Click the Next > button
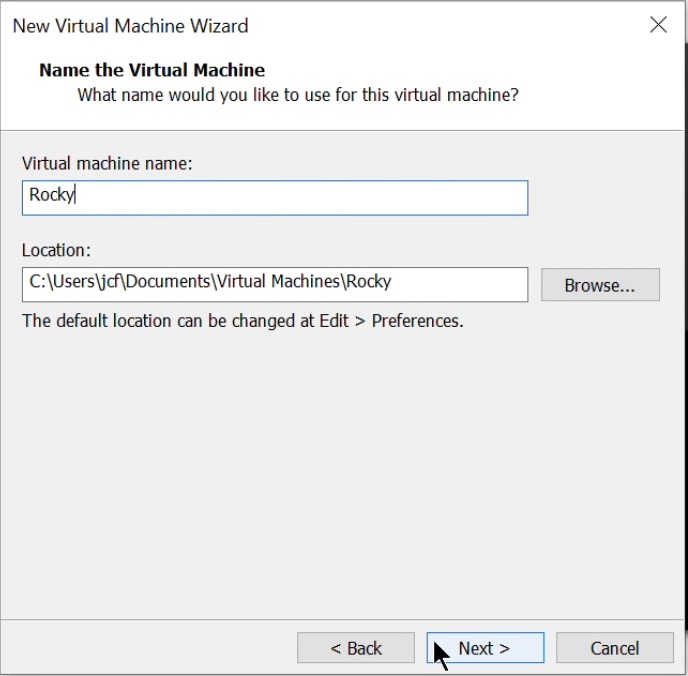Image resolution: width=688 pixels, height=676 pixels. click(x=485, y=648)
